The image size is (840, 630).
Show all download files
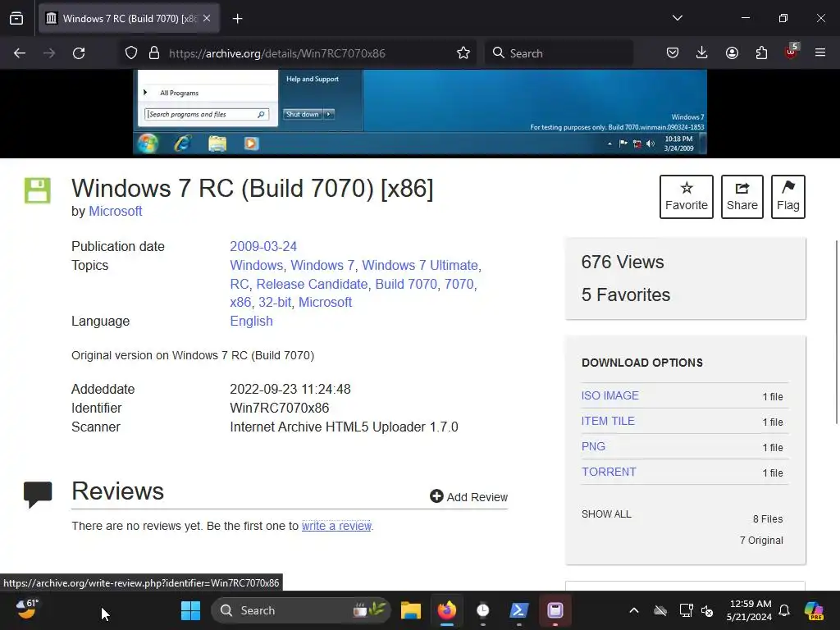pyautogui.click(x=606, y=514)
